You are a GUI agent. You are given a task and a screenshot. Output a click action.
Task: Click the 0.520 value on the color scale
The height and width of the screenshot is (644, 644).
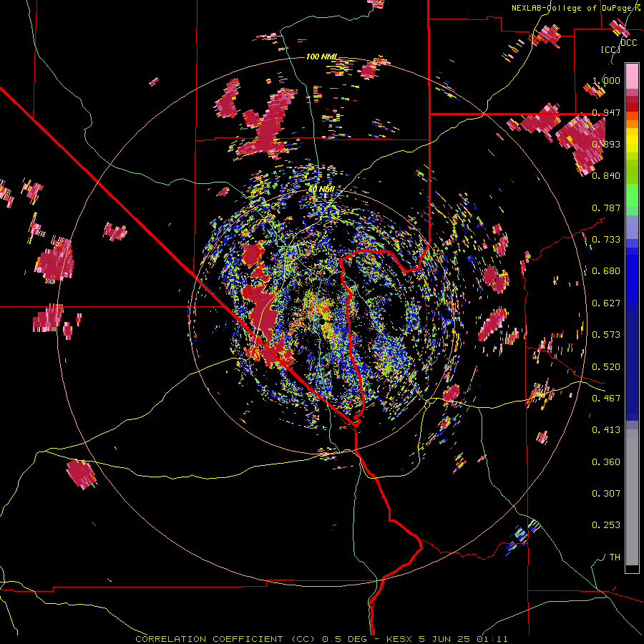coord(606,367)
